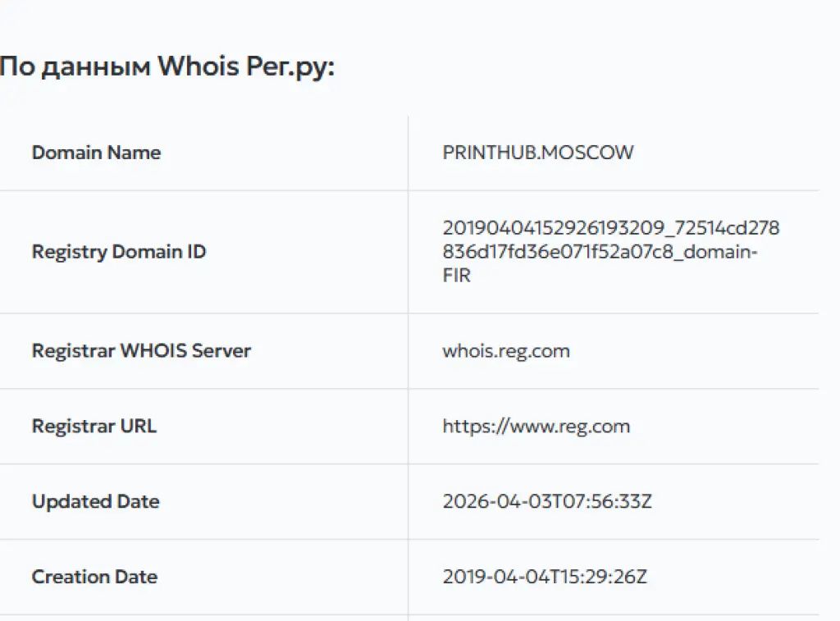Click the Creation Date table row
Viewport: 840px width, 621px height.
(409, 577)
